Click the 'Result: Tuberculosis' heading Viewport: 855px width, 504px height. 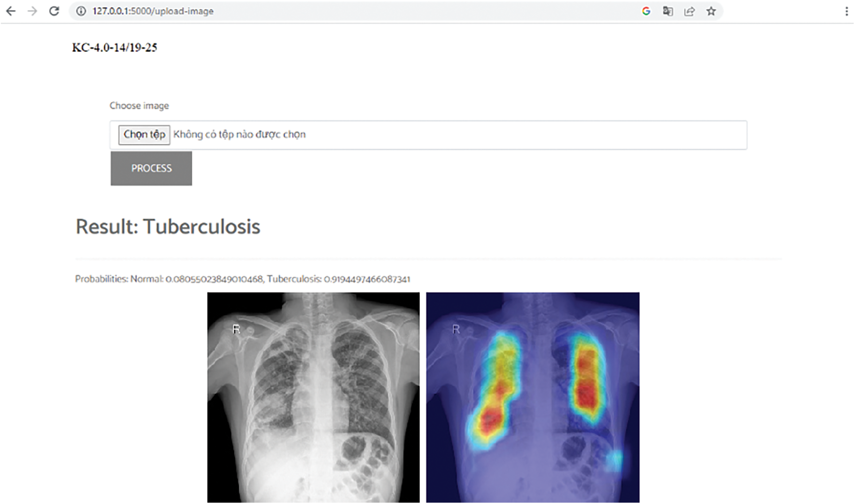pyautogui.click(x=168, y=227)
